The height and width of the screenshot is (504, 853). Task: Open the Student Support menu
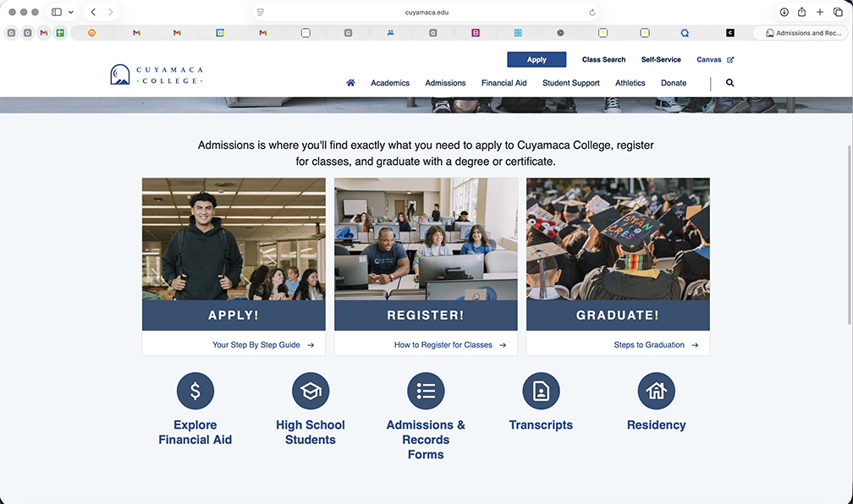[x=570, y=83]
